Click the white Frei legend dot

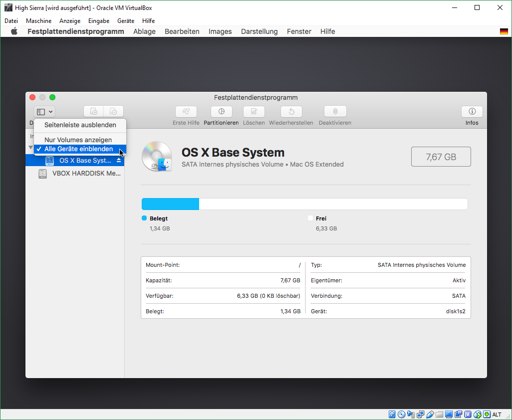(x=310, y=218)
